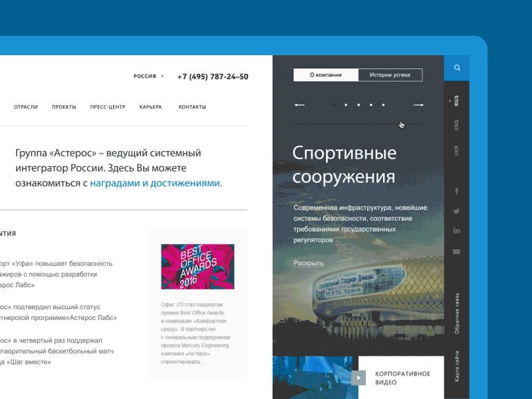This screenshot has height=399, width=532.
Task: Open the КАРЬЕРА menu item
Action: [x=151, y=107]
